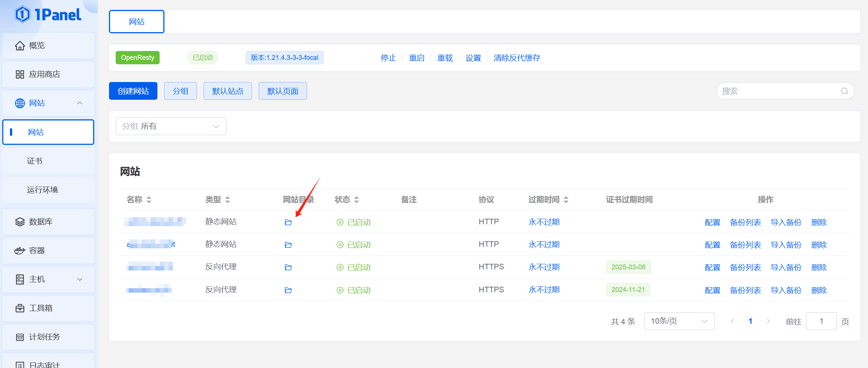Click the search magnifier icon
868x368 pixels.
[844, 91]
